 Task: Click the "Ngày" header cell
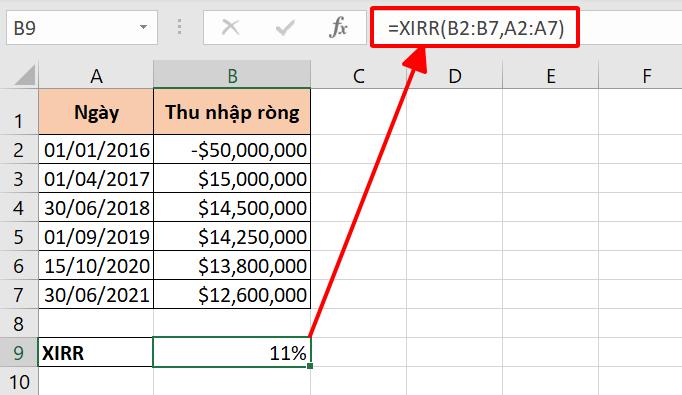click(96, 112)
